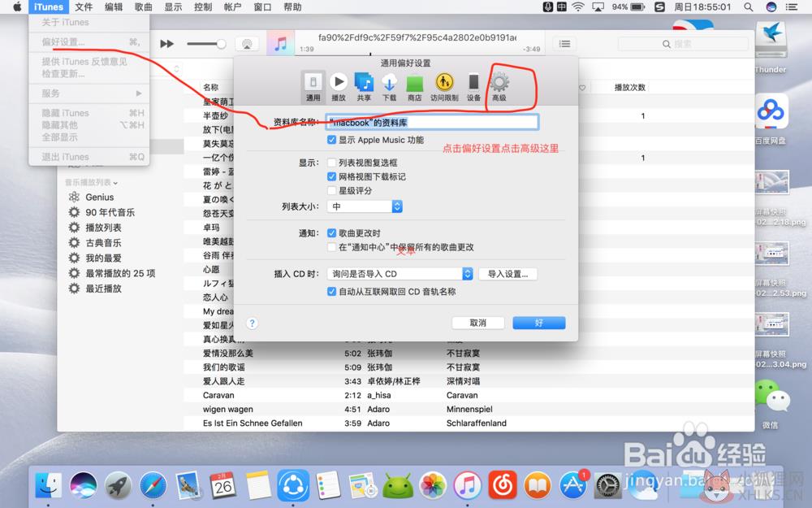Open the 通用 General preferences tab

(x=313, y=87)
